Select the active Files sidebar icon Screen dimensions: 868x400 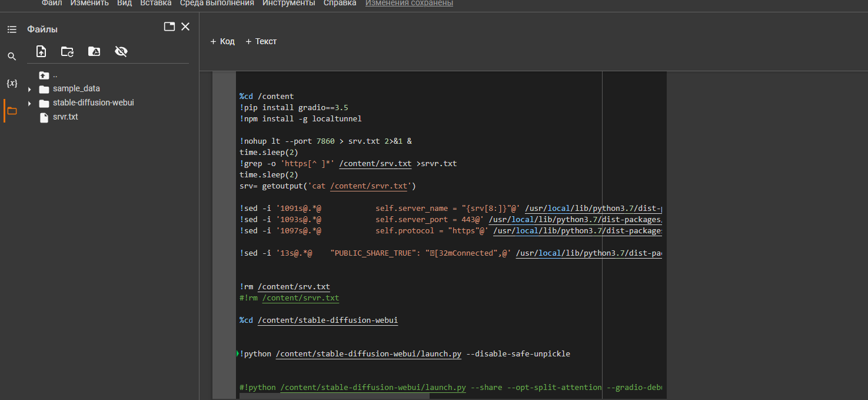pos(12,110)
